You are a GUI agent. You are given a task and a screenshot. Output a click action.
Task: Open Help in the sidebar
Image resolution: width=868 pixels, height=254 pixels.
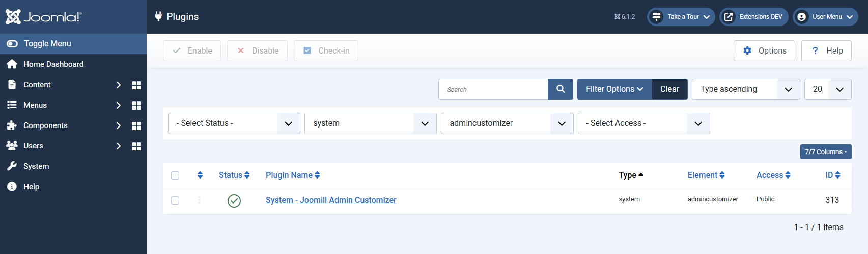[31, 187]
